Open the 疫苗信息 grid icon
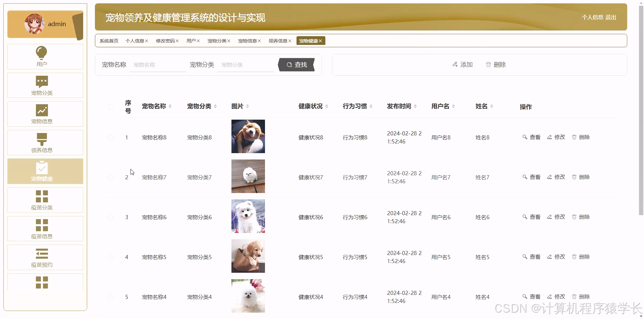Viewport: 644px width, 319px height. coord(42,225)
